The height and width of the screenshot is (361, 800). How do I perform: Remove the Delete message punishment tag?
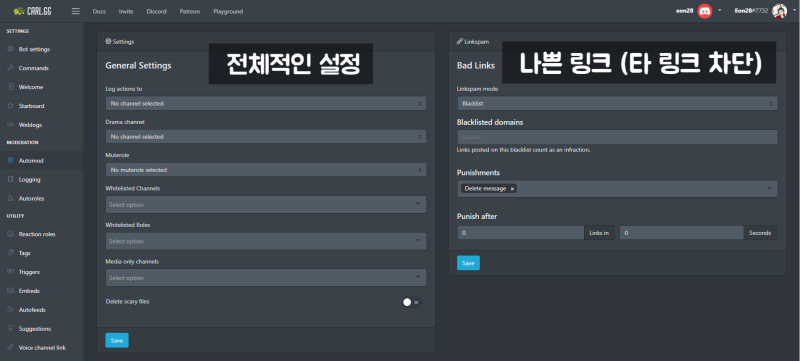pyautogui.click(x=513, y=189)
